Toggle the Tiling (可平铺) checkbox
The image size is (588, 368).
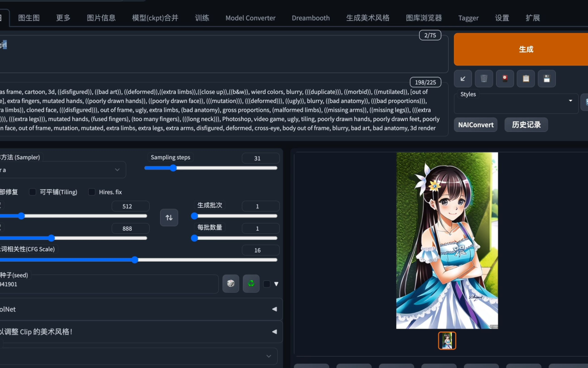click(33, 192)
